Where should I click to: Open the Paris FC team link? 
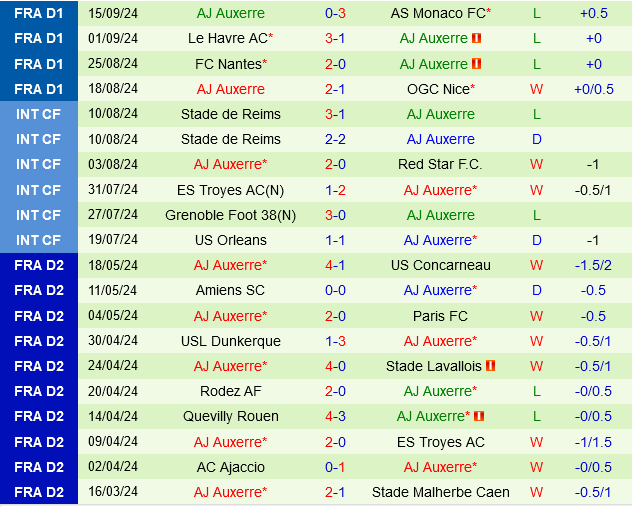tap(440, 316)
